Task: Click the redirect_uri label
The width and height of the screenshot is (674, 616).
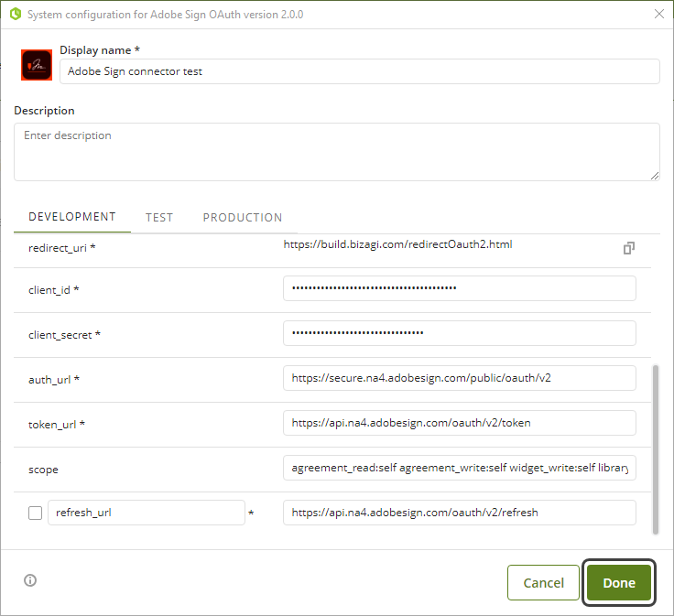Action: point(62,248)
